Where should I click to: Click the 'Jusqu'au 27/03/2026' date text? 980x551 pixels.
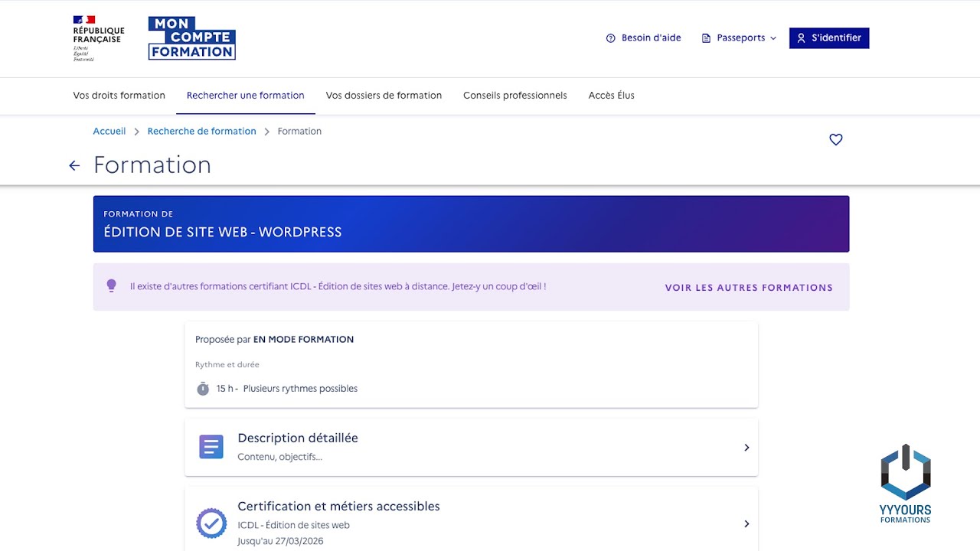point(280,541)
